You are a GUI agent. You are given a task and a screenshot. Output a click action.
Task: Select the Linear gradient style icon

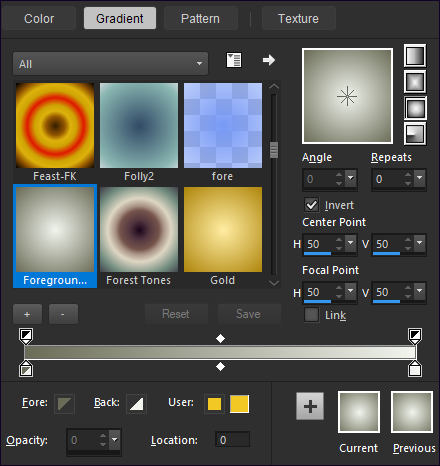pos(415,56)
